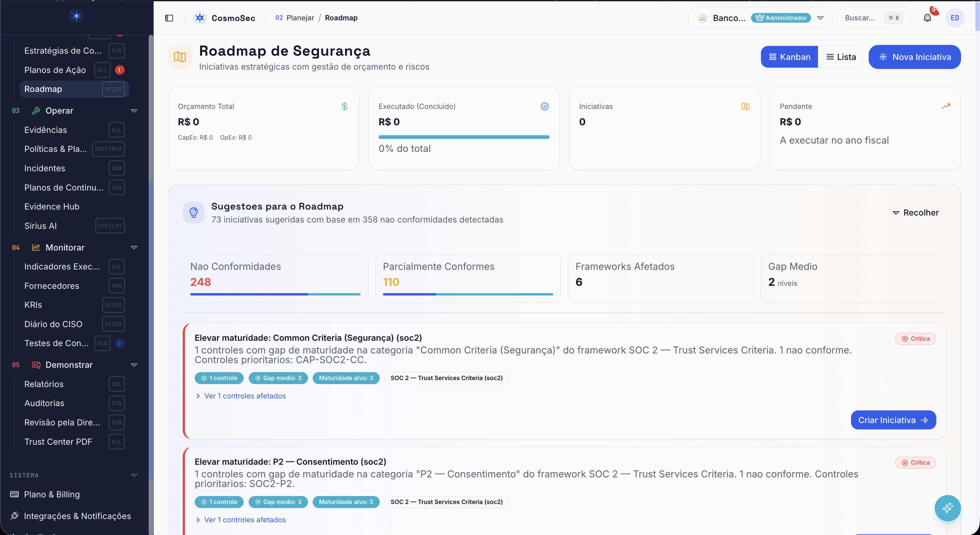Open the notifications bell

point(927,18)
